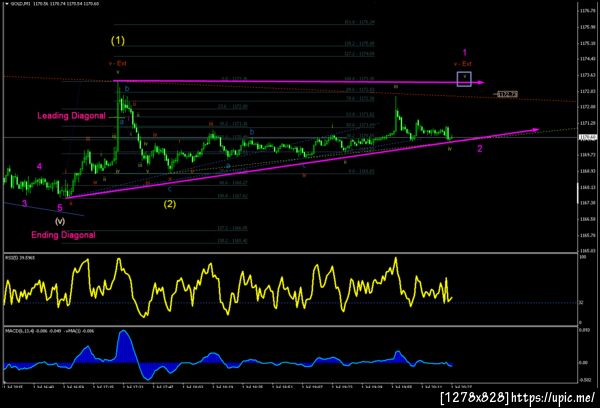Image resolution: width=600 pixels, height=408 pixels.
Task: Select the white (v) wave label
Action: coord(60,221)
